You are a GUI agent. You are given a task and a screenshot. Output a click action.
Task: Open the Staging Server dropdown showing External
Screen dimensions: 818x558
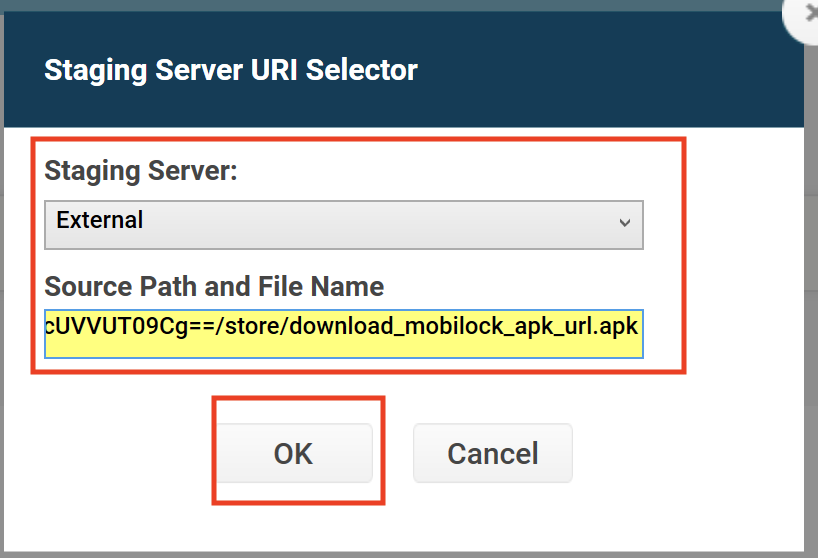click(x=344, y=225)
